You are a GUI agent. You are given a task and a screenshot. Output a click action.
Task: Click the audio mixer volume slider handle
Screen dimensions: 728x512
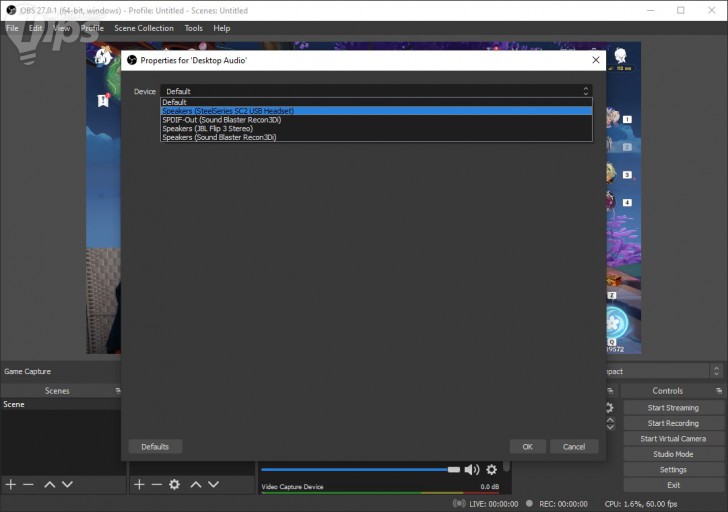pyautogui.click(x=454, y=470)
